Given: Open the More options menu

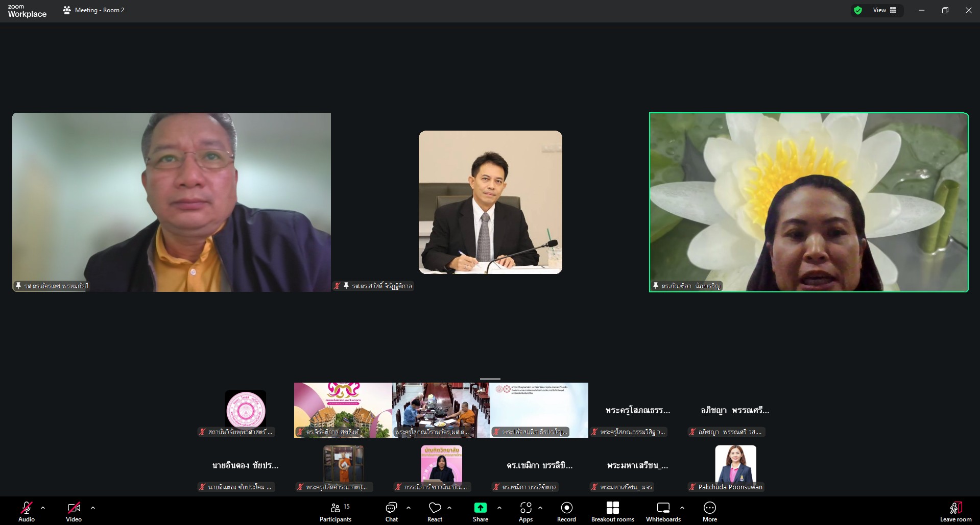Looking at the screenshot, I should click(709, 511).
